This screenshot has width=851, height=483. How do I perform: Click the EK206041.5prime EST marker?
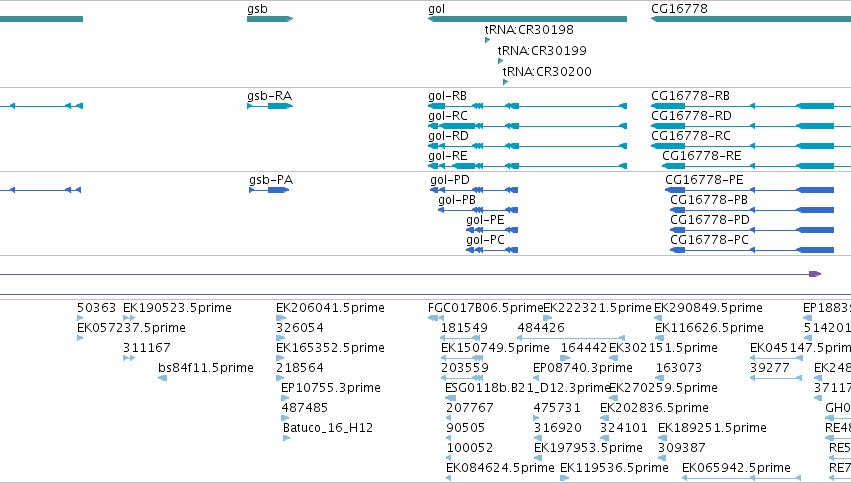point(281,318)
